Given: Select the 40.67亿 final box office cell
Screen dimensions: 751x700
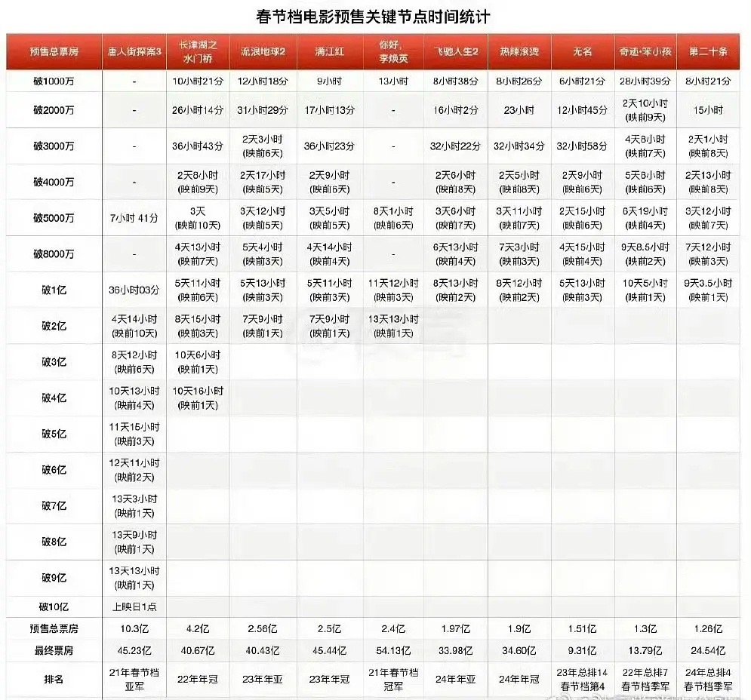Looking at the screenshot, I should pyautogui.click(x=198, y=651).
